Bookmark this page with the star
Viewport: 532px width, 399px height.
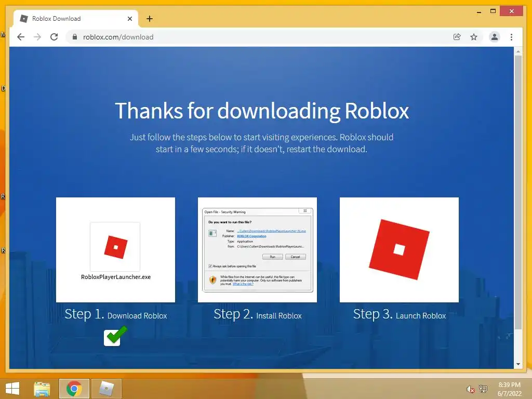474,37
